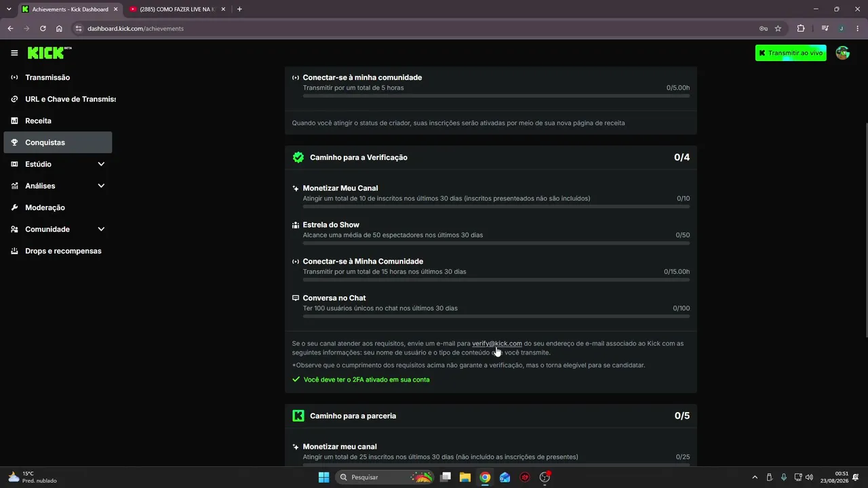The width and height of the screenshot is (868, 488).
Task: Open Drops e recompensas in the sidebar
Action: 58,251
